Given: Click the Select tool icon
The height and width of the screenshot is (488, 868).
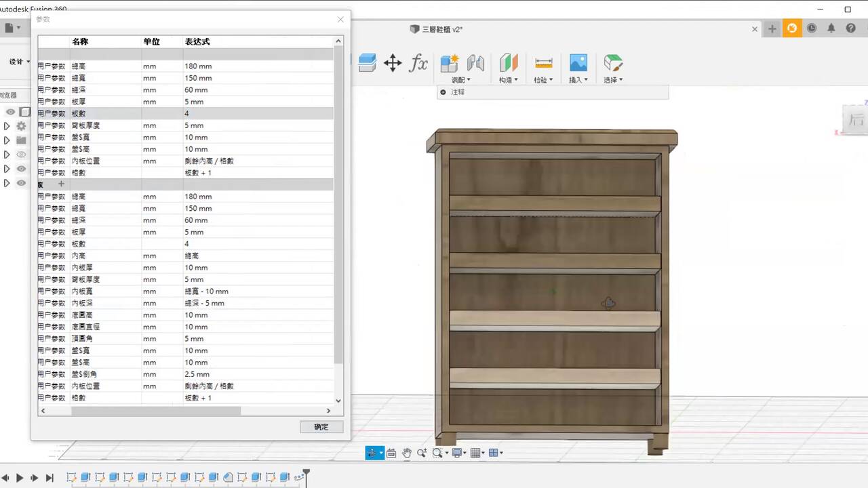Looking at the screenshot, I should point(613,63).
